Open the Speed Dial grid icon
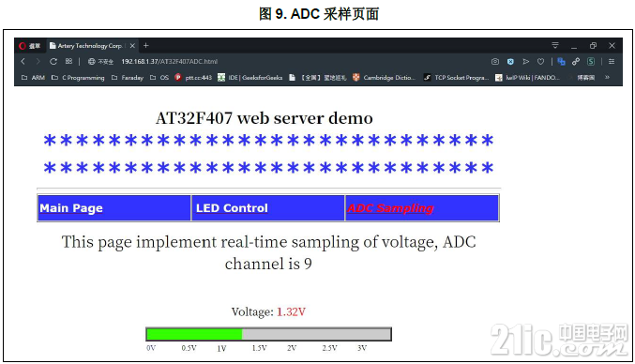Screen dimensions: 635x364 68,61
